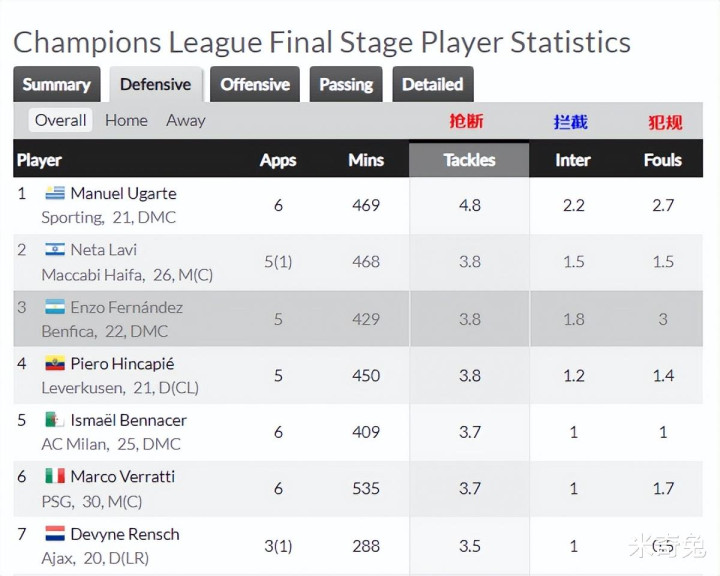Open the Offensive tab
Viewport: 720px width, 576px height.
(x=255, y=84)
